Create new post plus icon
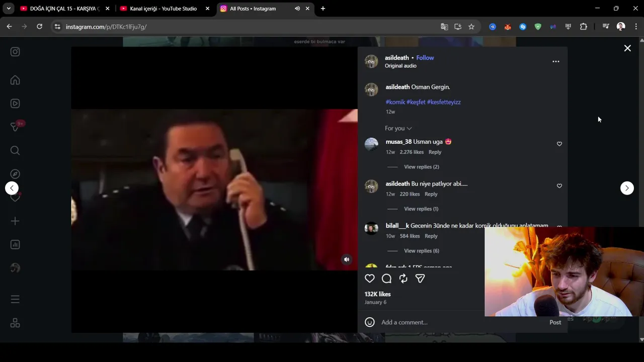 [x=15, y=221]
